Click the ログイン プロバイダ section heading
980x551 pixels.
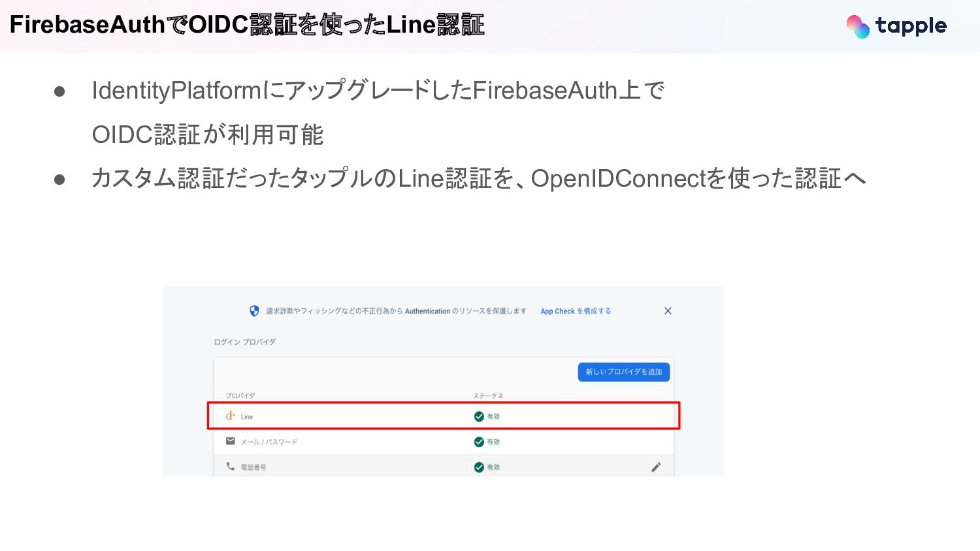click(245, 342)
